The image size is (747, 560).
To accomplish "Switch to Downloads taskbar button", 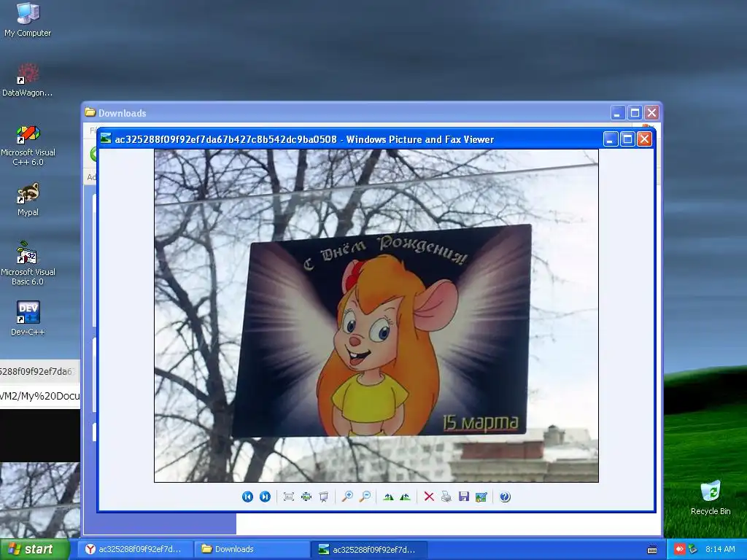I will pos(252,549).
